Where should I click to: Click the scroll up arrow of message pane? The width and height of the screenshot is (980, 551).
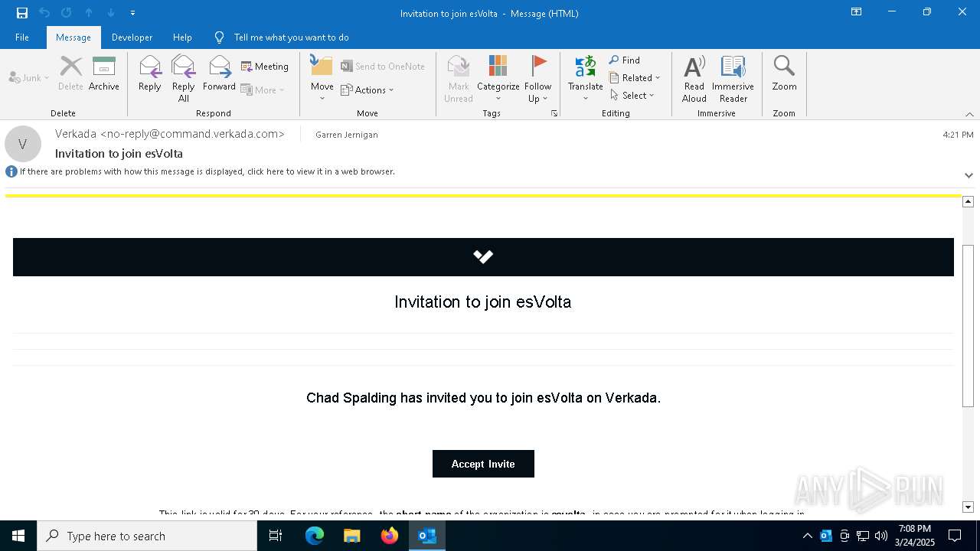click(968, 201)
